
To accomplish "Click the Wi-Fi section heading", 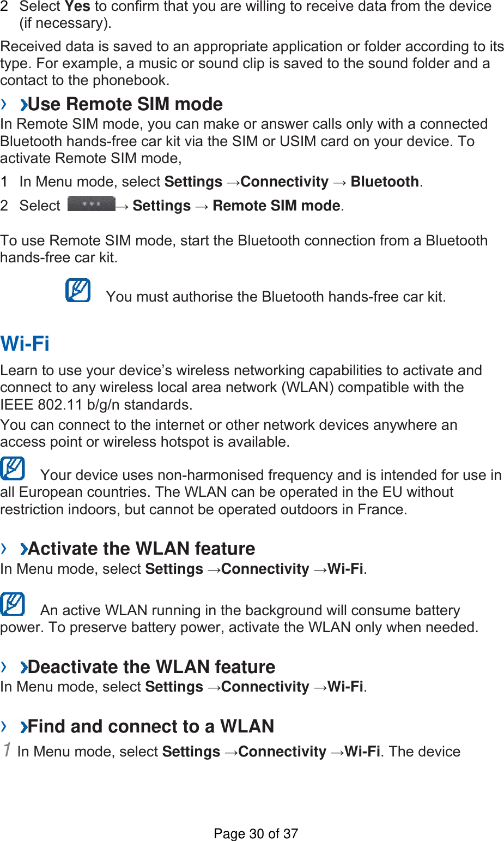I will click(x=25, y=344).
